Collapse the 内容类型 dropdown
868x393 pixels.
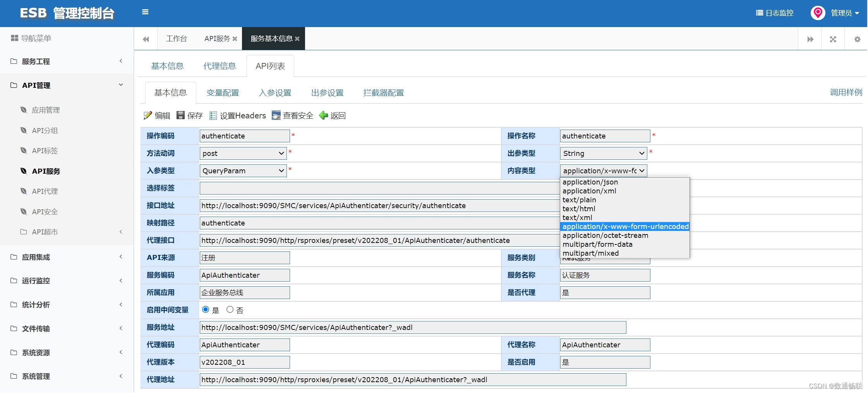point(604,171)
